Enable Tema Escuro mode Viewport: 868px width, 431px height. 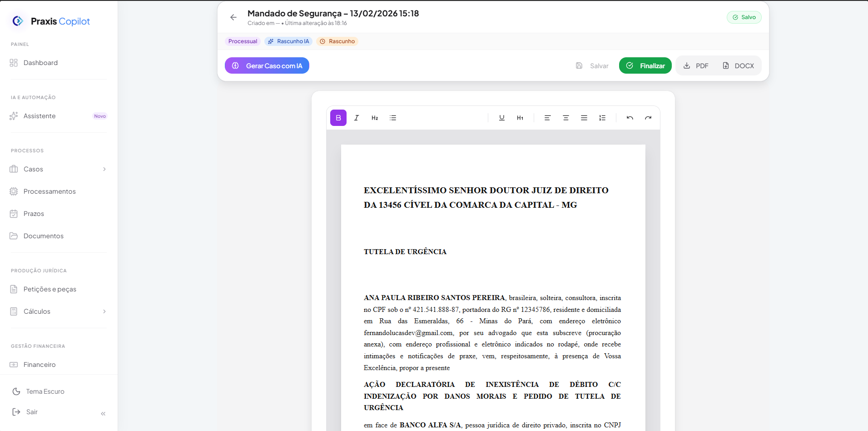pos(45,391)
